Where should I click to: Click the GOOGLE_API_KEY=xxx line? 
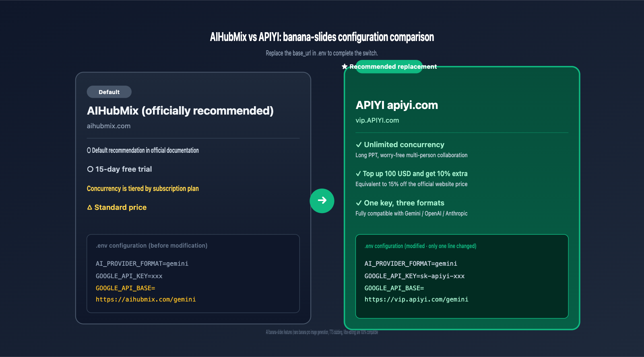click(x=129, y=276)
